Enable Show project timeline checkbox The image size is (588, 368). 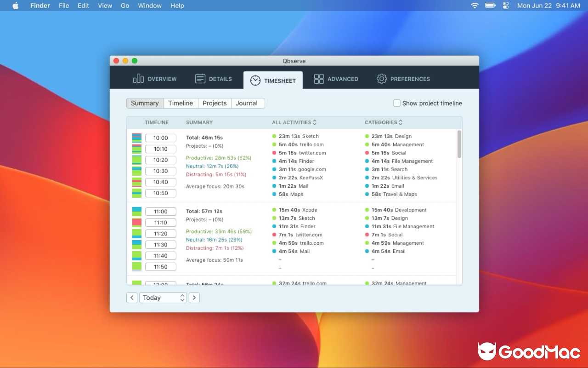[397, 103]
